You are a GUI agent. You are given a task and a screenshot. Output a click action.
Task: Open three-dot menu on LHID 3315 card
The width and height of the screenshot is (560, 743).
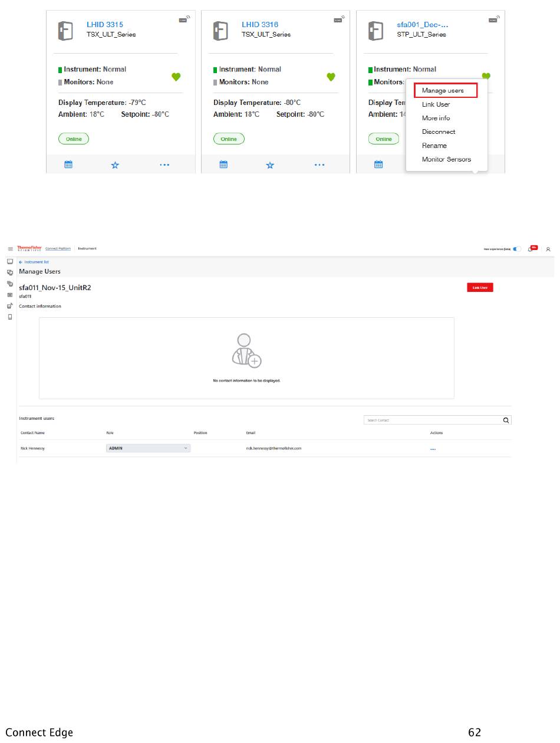pyautogui.click(x=164, y=165)
